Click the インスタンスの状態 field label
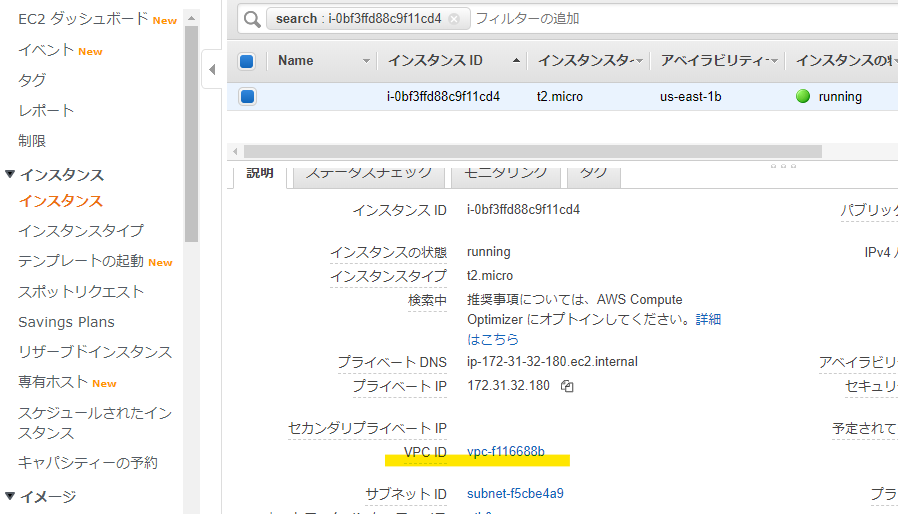Image resolution: width=898 pixels, height=514 pixels. pos(388,252)
